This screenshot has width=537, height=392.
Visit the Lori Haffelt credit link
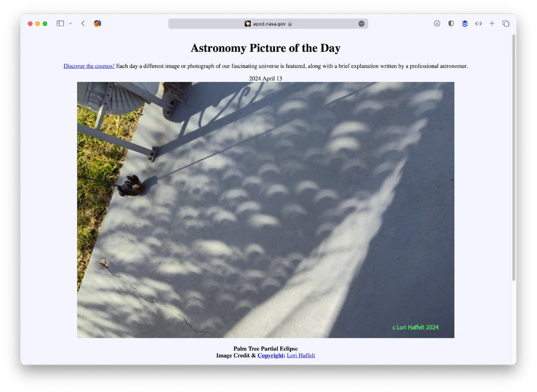[x=301, y=355]
